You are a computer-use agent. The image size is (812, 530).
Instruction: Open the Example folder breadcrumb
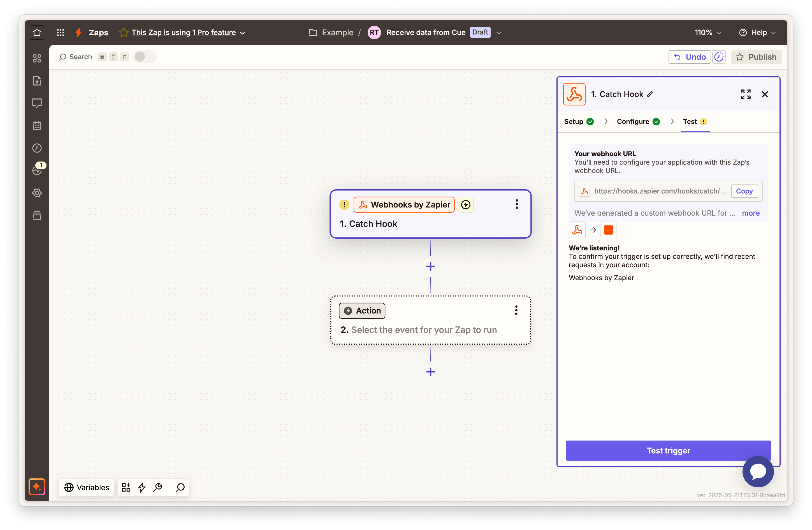331,33
